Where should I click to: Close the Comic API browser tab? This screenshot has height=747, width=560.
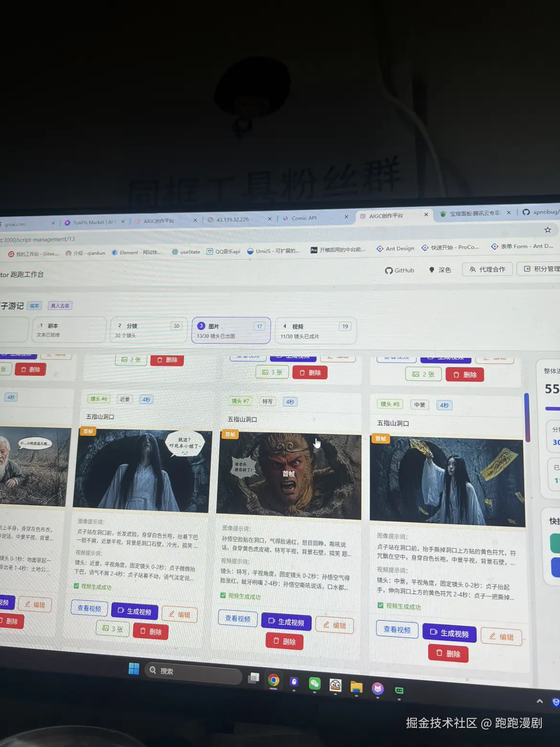point(346,217)
